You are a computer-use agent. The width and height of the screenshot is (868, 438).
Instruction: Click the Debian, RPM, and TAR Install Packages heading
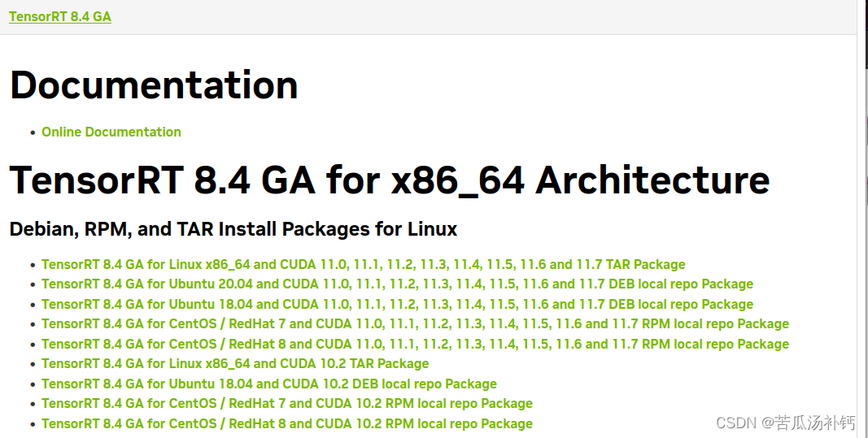pyautogui.click(x=233, y=229)
